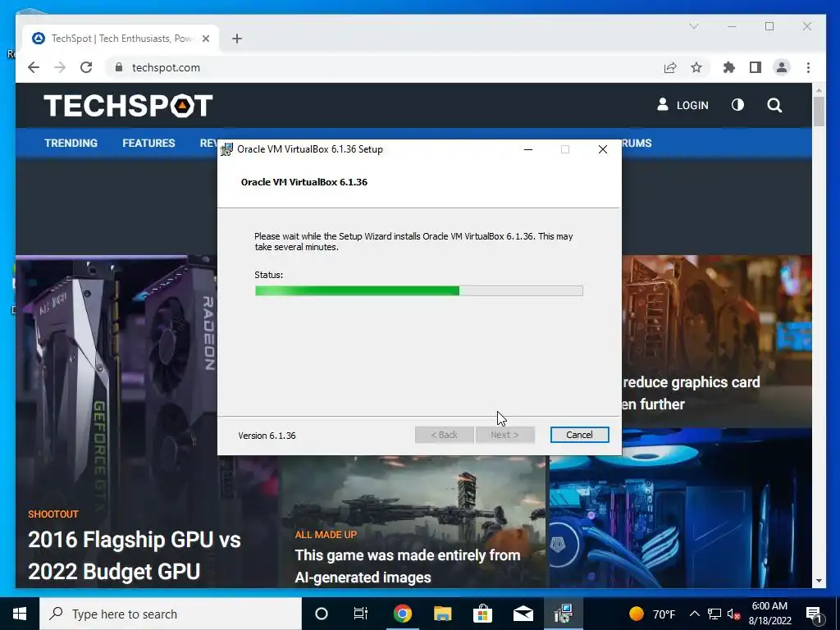Open Chrome side panel icon
The width and height of the screenshot is (840, 630).
(756, 67)
